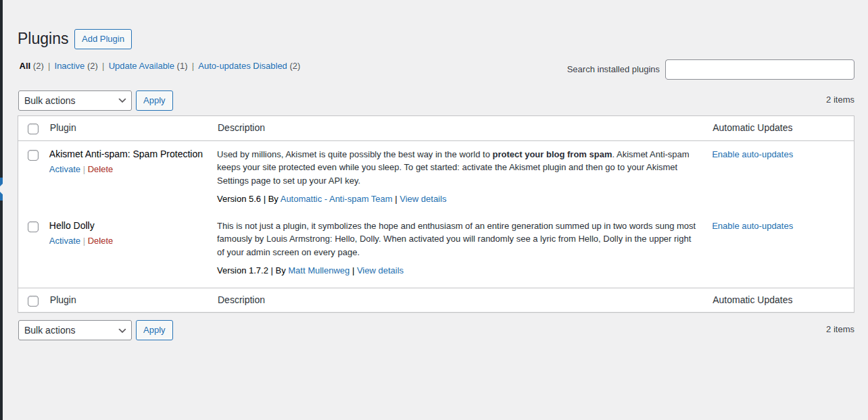
Task: Click Version 5.6 text
Action: tap(239, 199)
